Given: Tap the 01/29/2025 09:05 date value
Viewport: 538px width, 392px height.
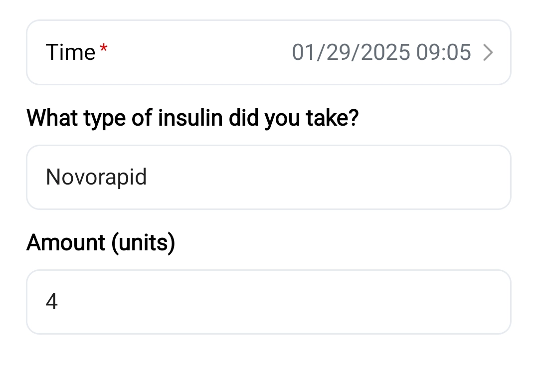Looking at the screenshot, I should pos(381,52).
